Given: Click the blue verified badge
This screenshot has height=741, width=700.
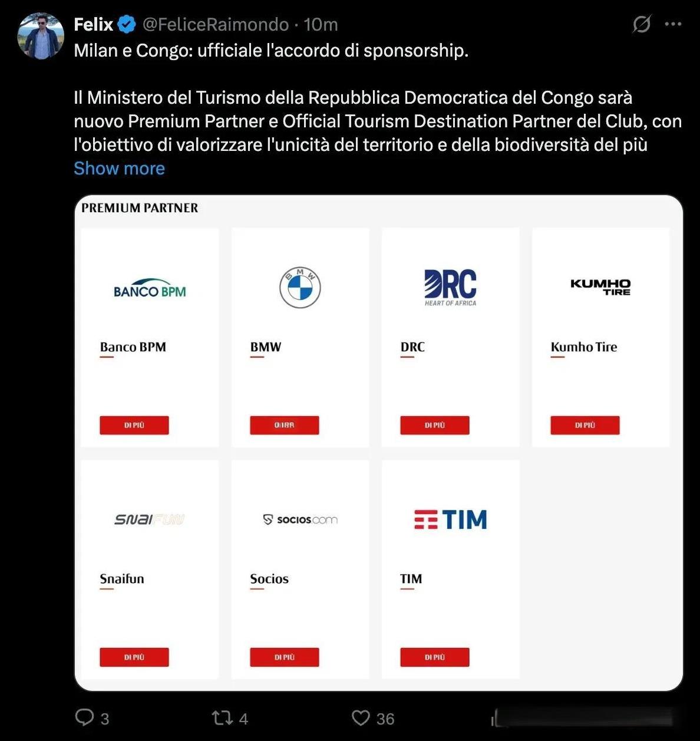Looking at the screenshot, I should 127,24.
